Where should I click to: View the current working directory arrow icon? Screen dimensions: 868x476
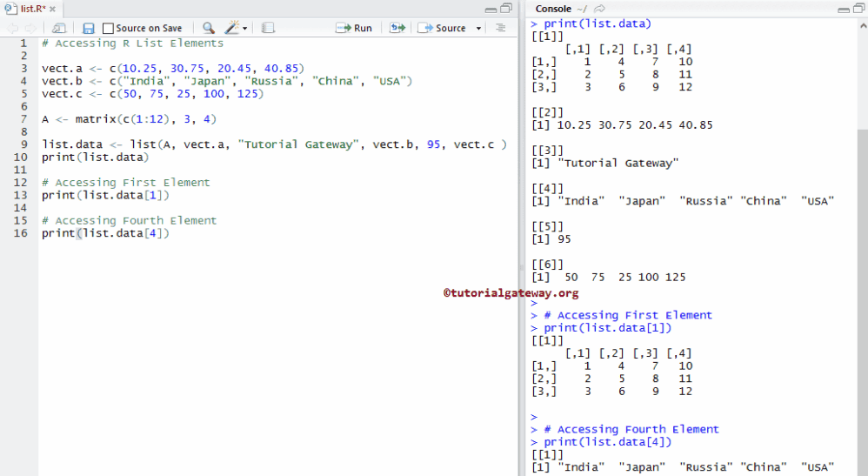[599, 9]
